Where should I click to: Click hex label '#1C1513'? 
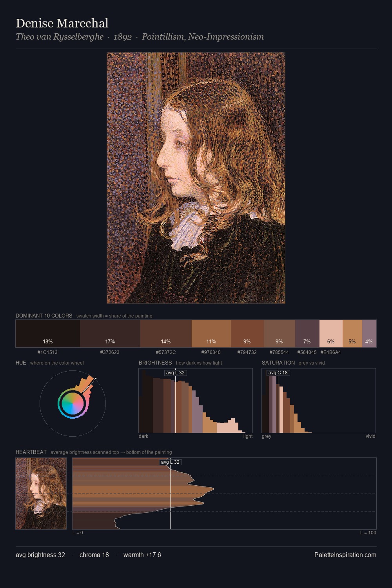coord(47,352)
